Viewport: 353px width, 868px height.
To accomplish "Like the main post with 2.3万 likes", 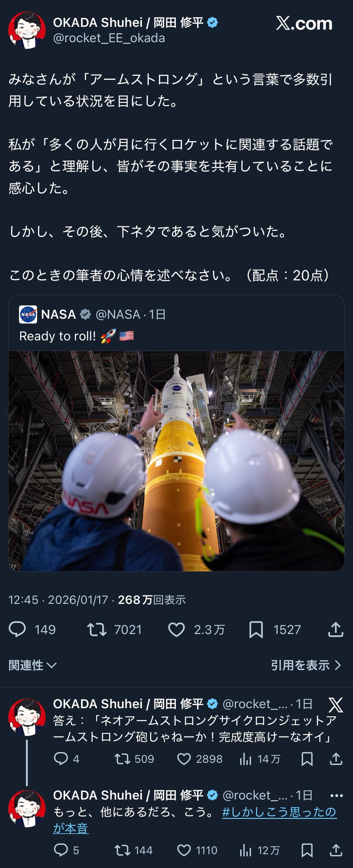I will [176, 629].
